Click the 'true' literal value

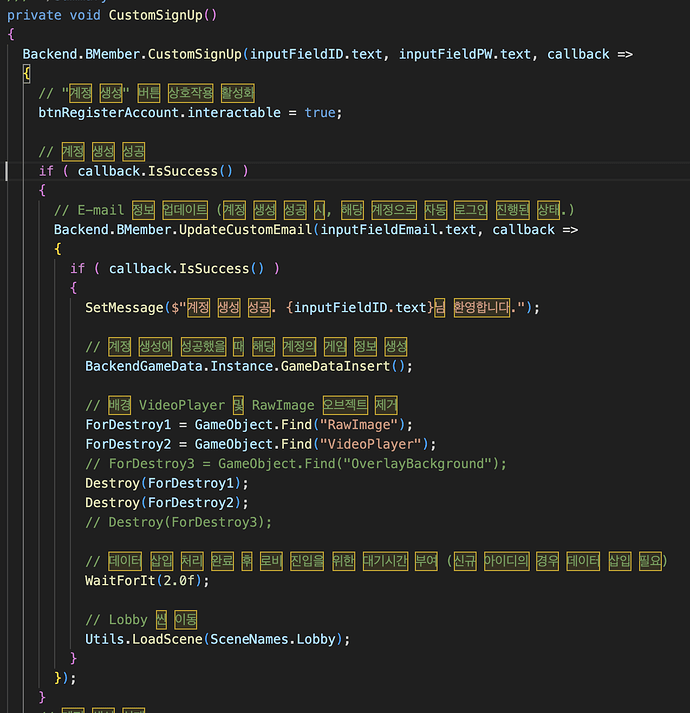[x=320, y=112]
